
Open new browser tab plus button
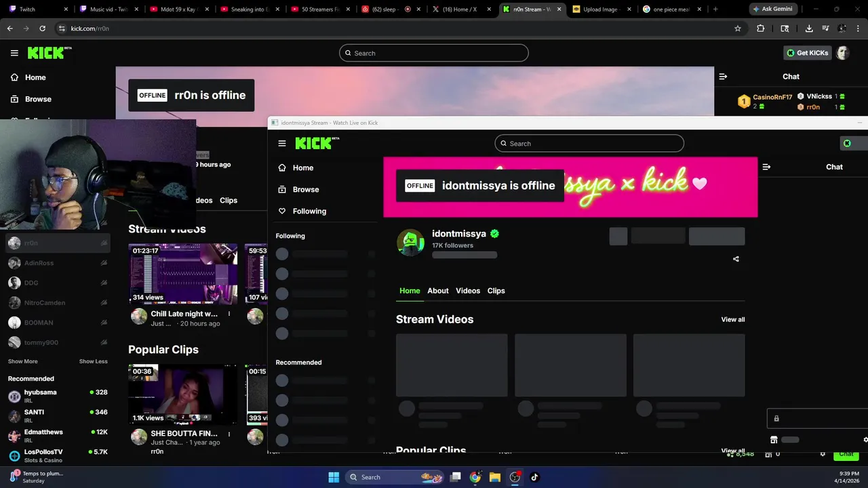[x=715, y=9]
